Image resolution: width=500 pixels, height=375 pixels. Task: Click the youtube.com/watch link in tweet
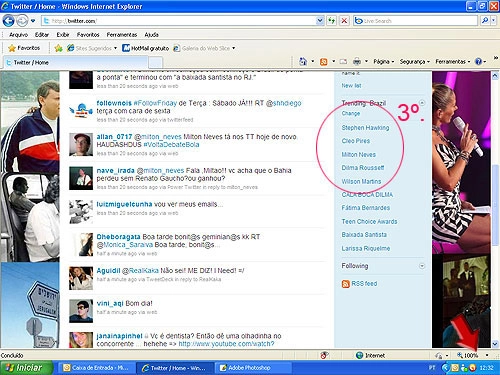click(227, 344)
